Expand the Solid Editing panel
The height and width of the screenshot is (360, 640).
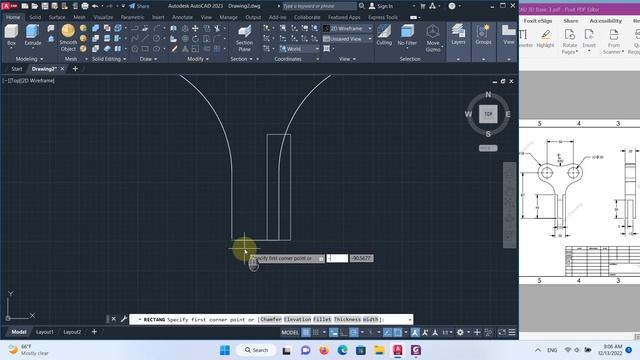[109, 59]
